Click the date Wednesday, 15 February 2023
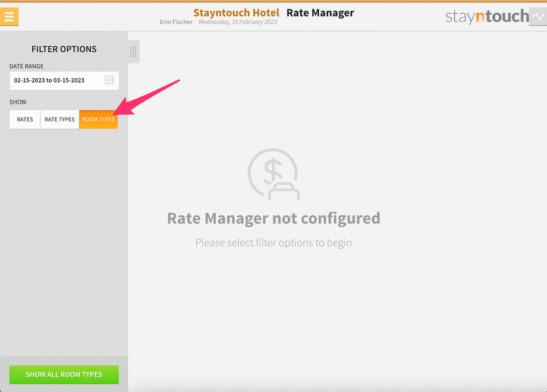 [x=238, y=22]
